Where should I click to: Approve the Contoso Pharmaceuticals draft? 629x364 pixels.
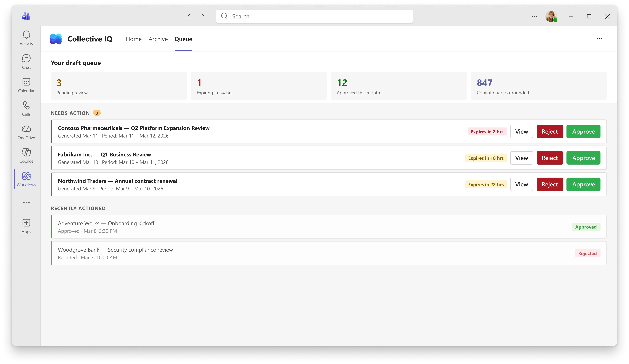point(583,131)
